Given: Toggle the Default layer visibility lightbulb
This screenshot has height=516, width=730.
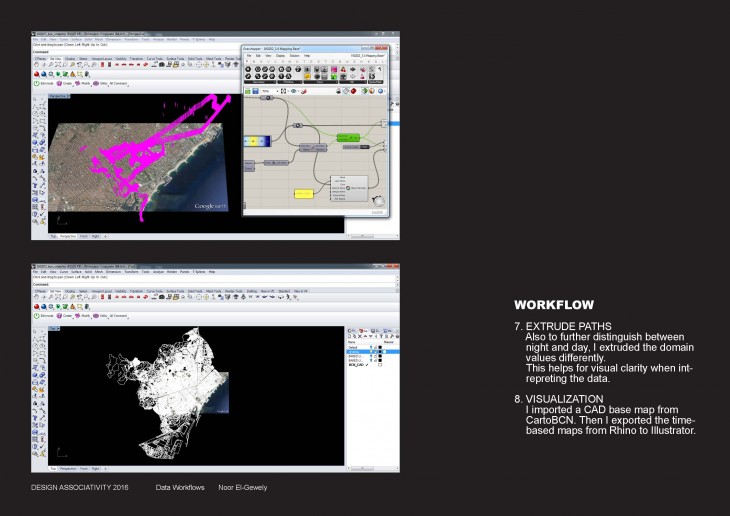Looking at the screenshot, I should (x=372, y=349).
